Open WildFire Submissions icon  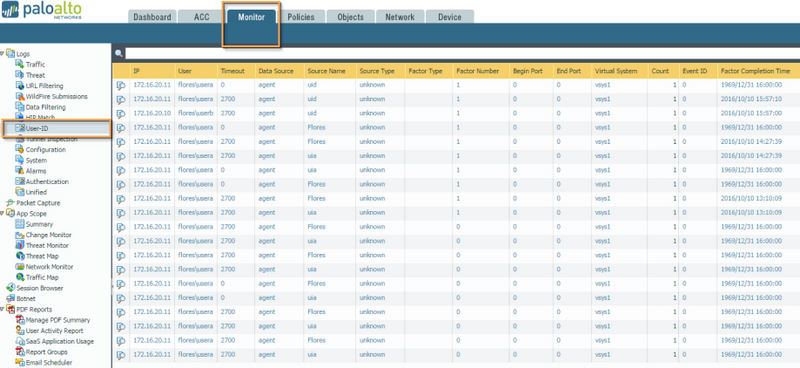[x=19, y=96]
